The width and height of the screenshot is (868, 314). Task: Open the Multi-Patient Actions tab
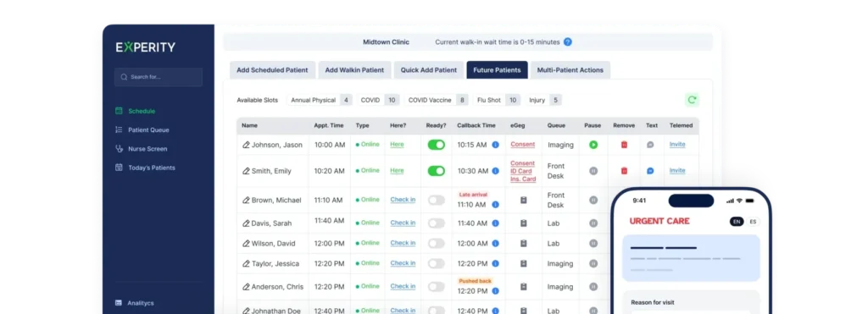pos(570,70)
